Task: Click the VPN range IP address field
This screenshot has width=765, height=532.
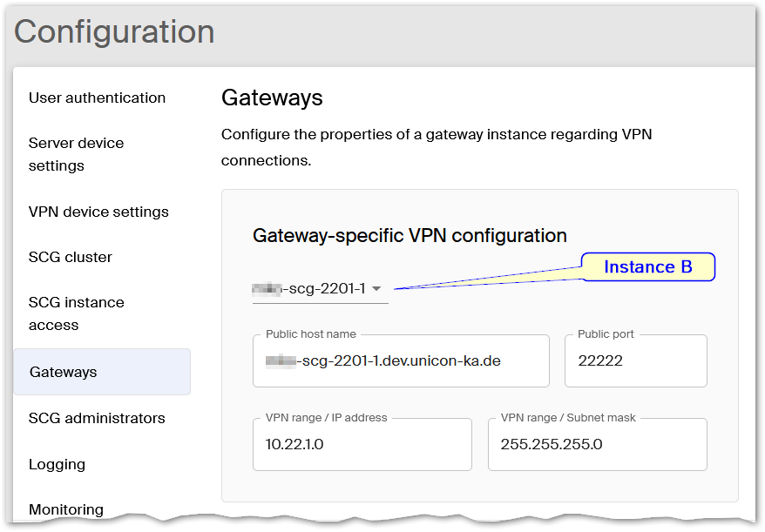Action: (x=362, y=444)
